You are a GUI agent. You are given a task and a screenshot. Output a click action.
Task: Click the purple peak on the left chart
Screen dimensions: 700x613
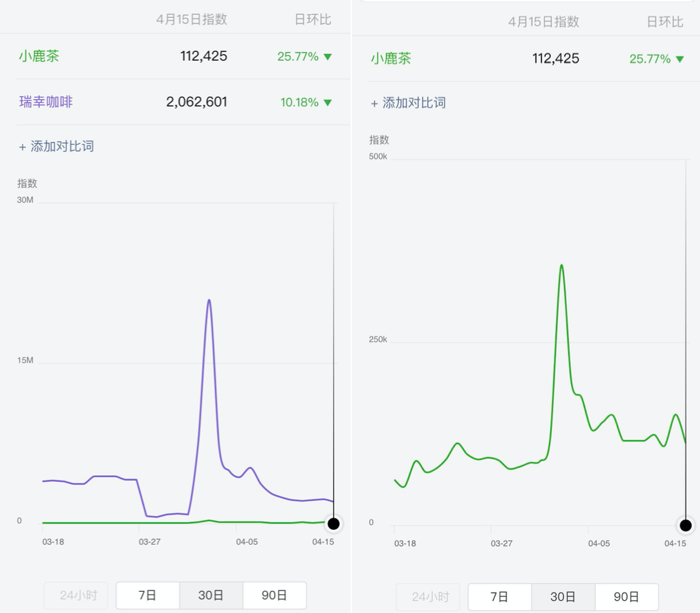[x=209, y=300]
